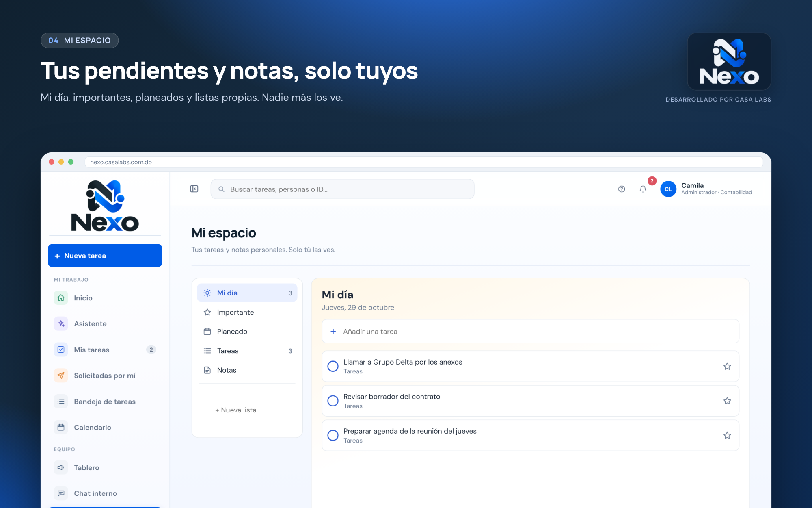This screenshot has width=812, height=508.
Task: Click the sun icon beside Mi día
Action: pyautogui.click(x=207, y=293)
